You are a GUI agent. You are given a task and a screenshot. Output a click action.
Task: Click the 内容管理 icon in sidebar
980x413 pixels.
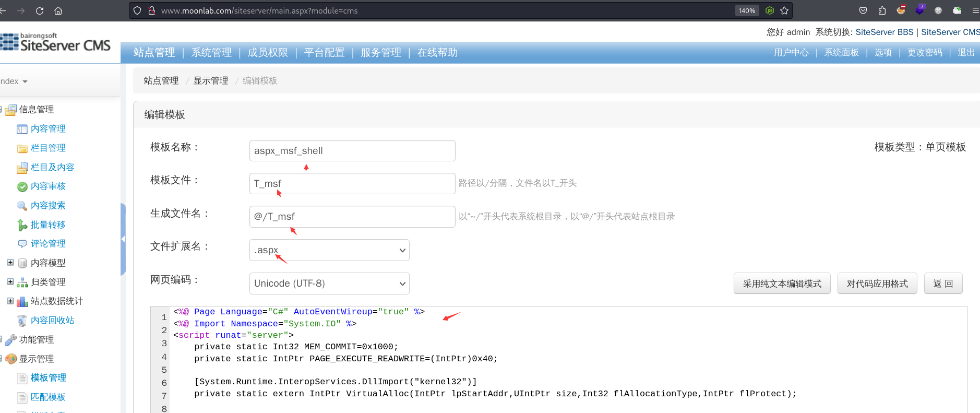click(x=22, y=129)
